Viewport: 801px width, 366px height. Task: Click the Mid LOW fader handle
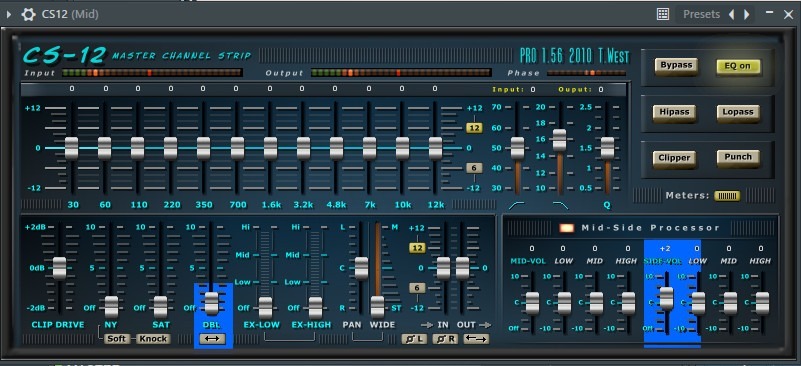click(564, 303)
